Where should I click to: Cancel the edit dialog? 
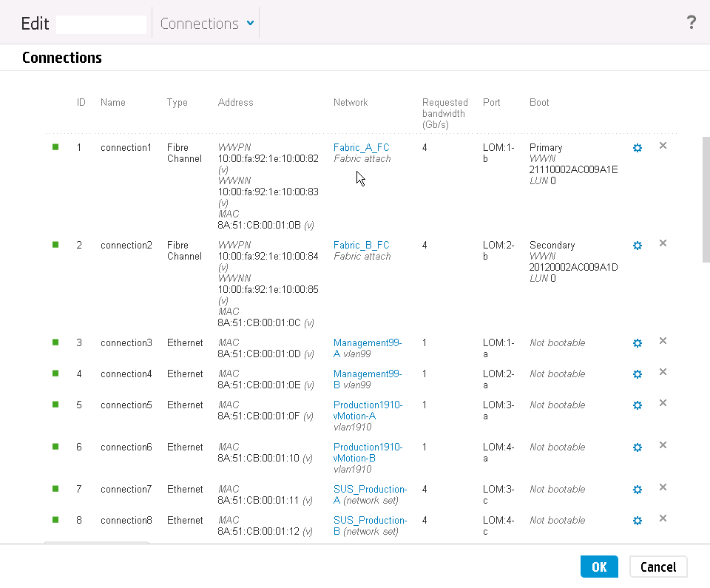[658, 567]
